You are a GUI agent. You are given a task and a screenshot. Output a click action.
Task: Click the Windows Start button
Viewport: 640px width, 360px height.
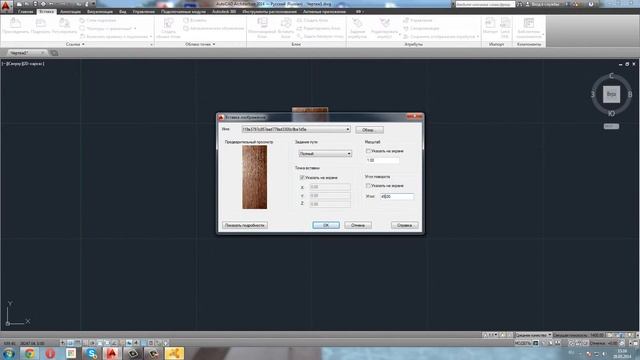pyautogui.click(x=8, y=353)
